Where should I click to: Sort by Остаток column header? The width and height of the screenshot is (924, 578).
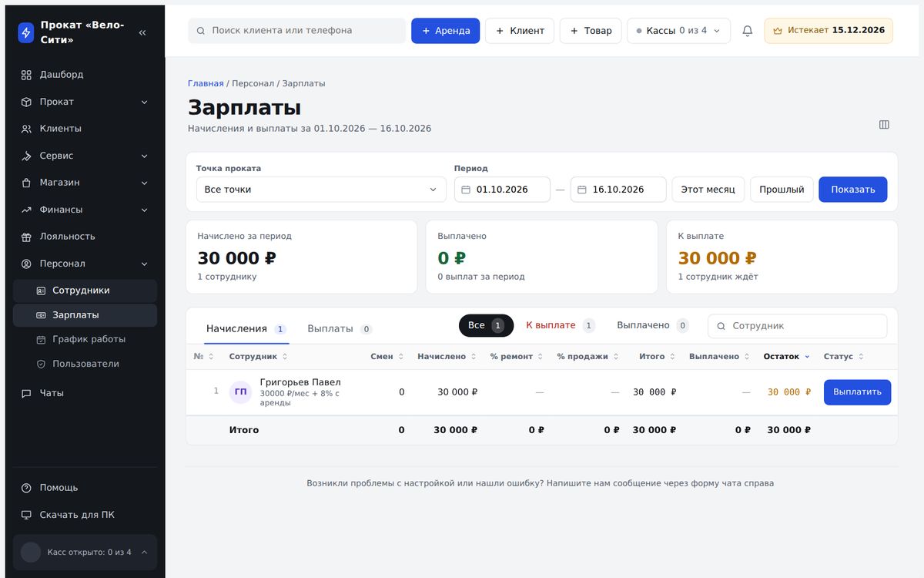[x=786, y=357]
